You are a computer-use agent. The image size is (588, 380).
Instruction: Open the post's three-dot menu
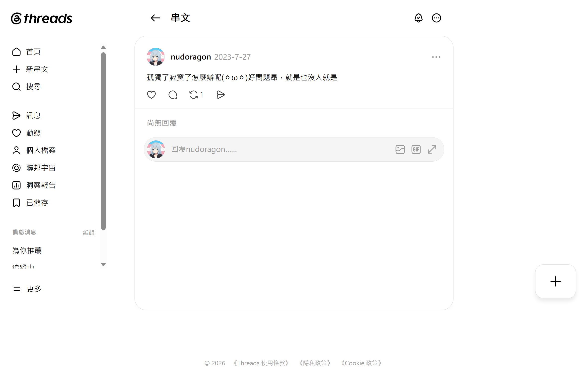pyautogui.click(x=436, y=57)
